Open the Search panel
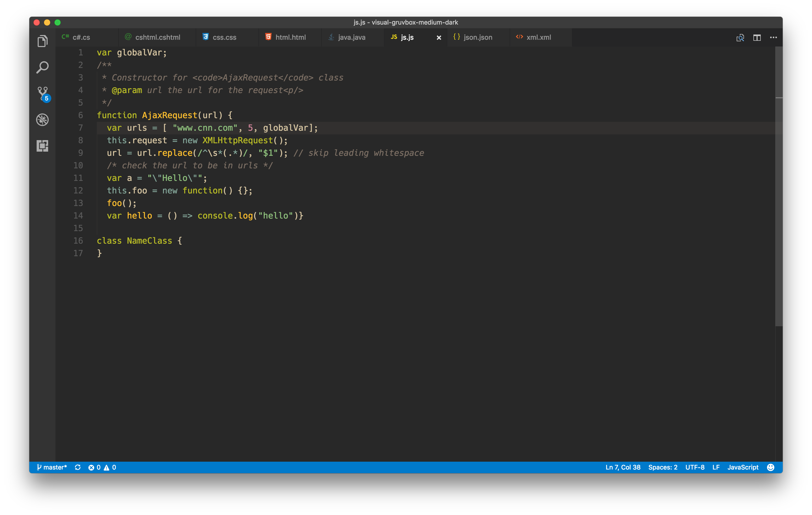Screen dimensions: 812x515 (42, 67)
